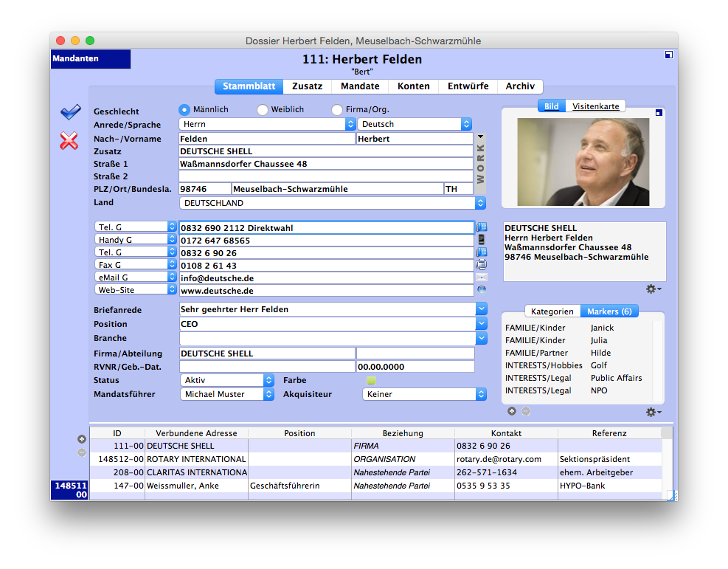Viewport: 728px width, 569px height.
Task: Select the Männlich radio button
Action: [184, 109]
